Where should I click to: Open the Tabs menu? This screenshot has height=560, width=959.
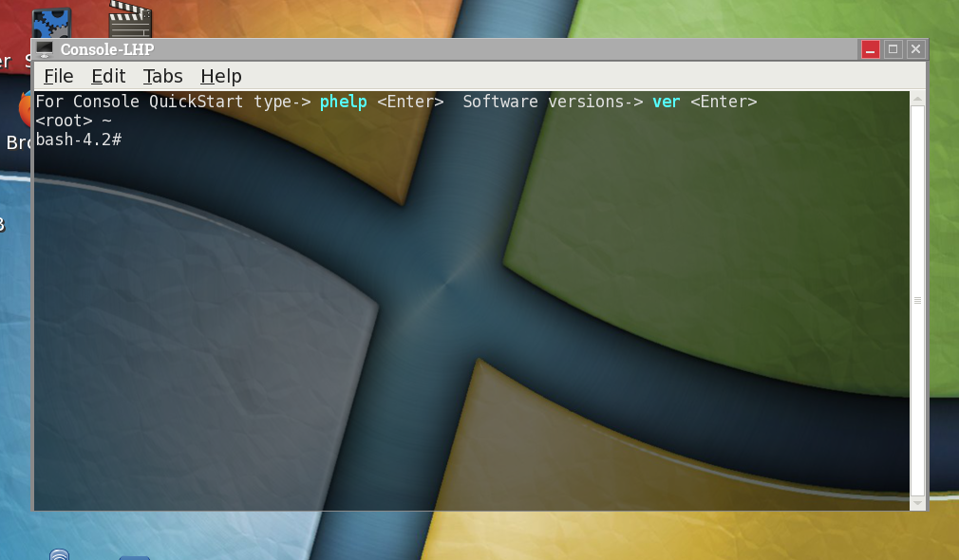(162, 77)
